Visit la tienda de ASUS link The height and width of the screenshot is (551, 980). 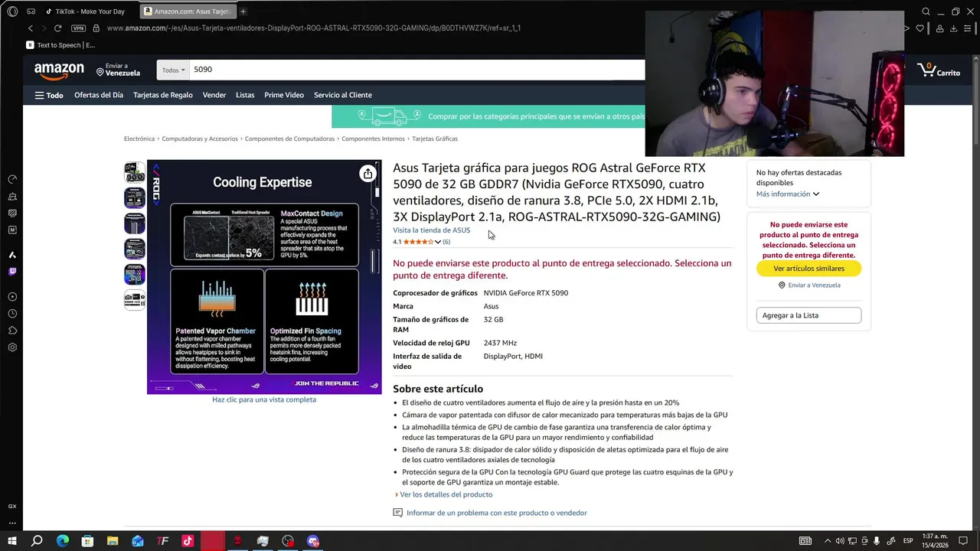pos(432,230)
